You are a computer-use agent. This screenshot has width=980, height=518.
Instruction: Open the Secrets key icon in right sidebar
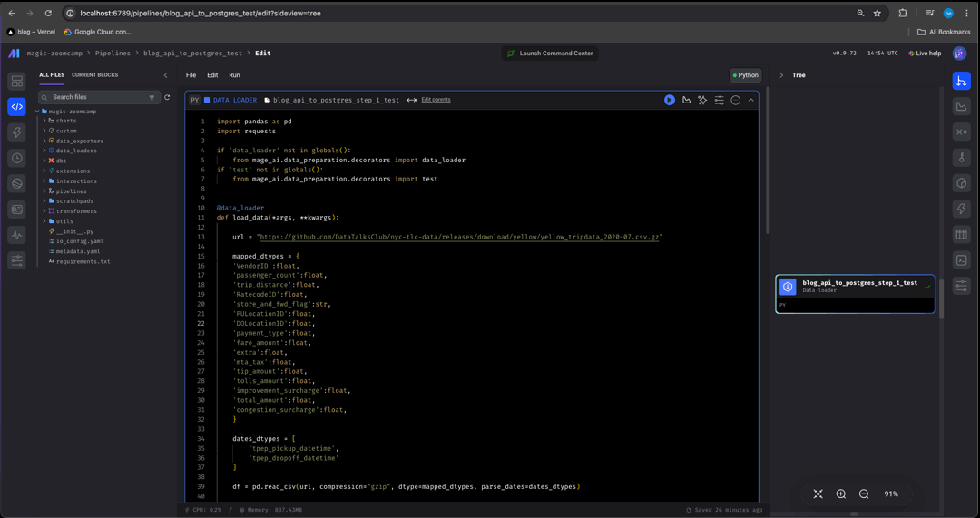[961, 158]
